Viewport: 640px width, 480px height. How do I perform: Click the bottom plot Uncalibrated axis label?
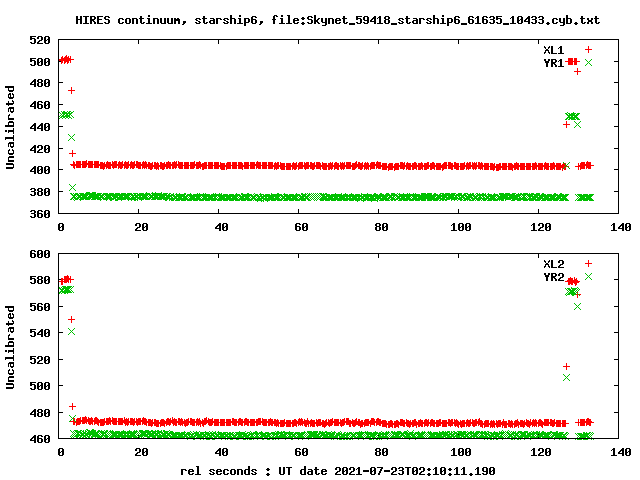(10, 347)
